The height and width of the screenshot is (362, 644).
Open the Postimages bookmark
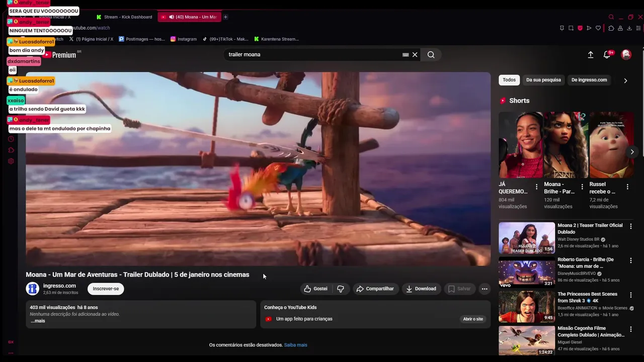pyautogui.click(x=142, y=39)
